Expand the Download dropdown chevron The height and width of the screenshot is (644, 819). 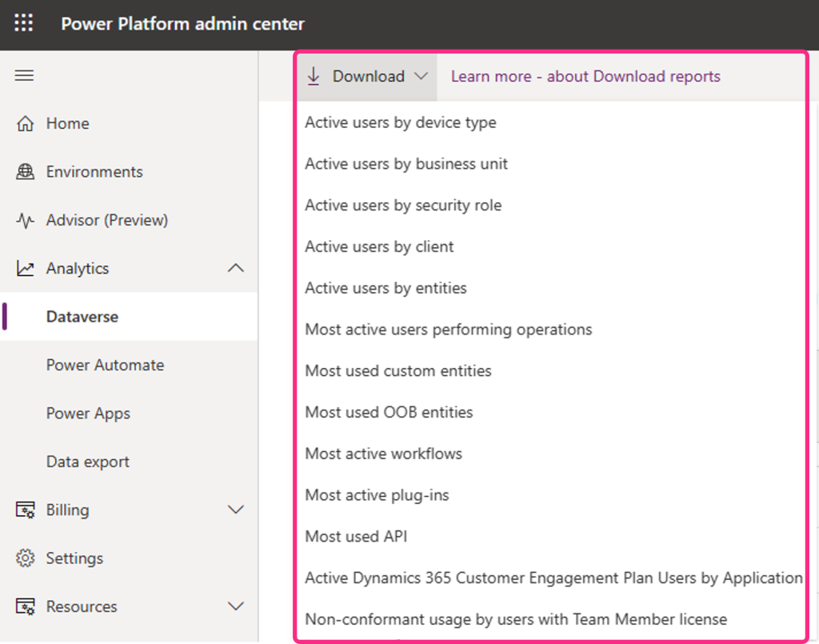click(x=421, y=76)
